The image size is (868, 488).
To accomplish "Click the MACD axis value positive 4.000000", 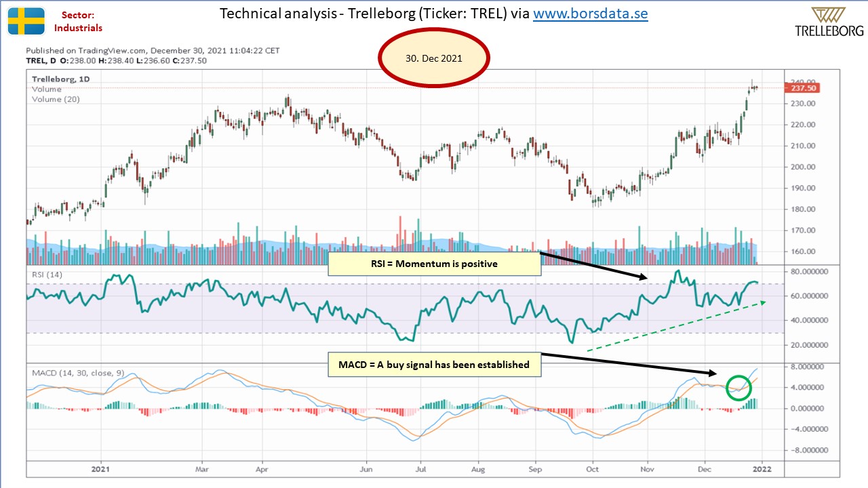I will coord(807,388).
